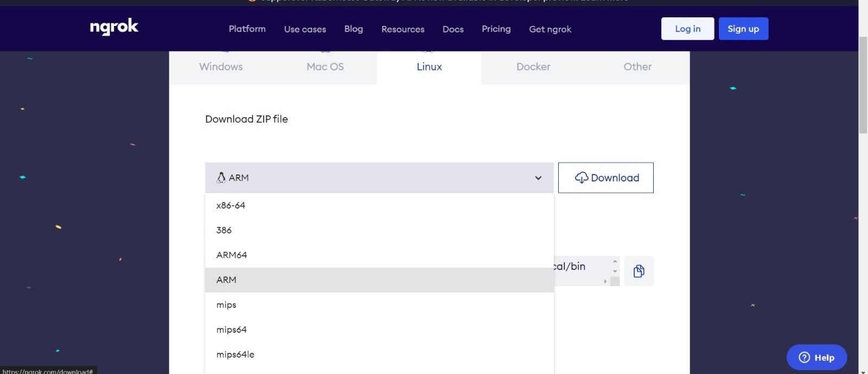Select the mips64 option
The width and height of the screenshot is (868, 374).
click(x=232, y=330)
